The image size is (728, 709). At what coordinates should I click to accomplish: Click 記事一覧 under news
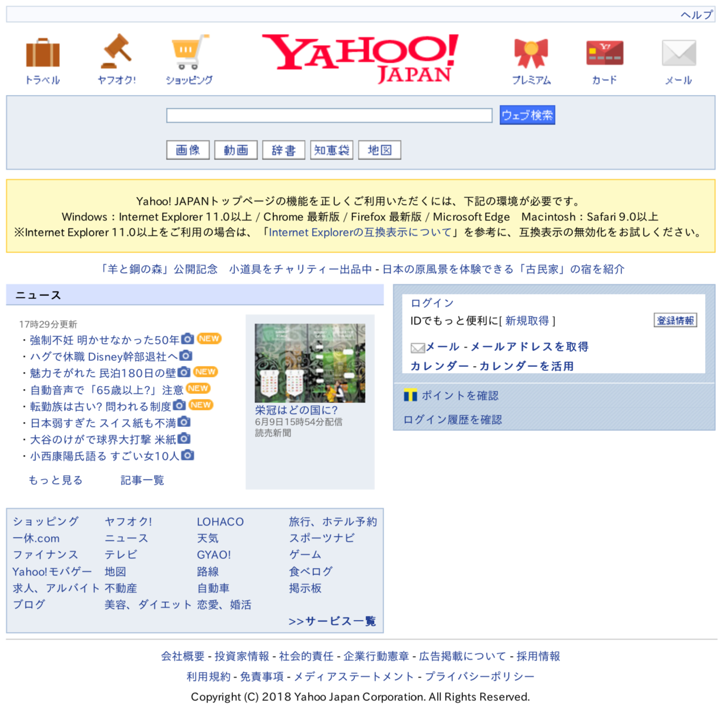142,480
